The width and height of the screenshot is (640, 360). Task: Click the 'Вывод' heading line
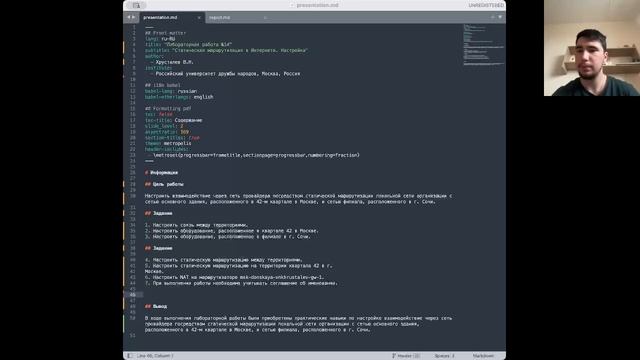(x=156, y=306)
